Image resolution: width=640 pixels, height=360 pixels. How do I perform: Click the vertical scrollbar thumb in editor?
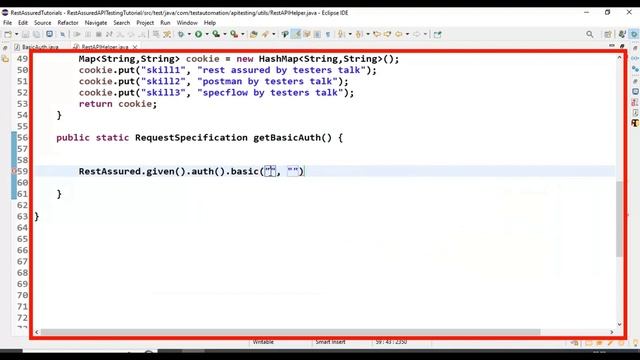click(619, 219)
